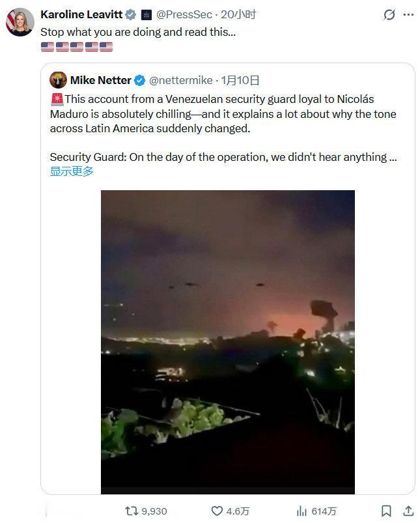Share the tweet using the share icon
Screen dimensions: 420x523
pos(407,512)
